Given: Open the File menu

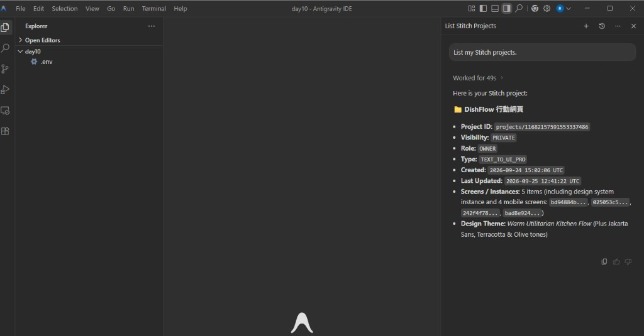Looking at the screenshot, I should pyautogui.click(x=21, y=8).
